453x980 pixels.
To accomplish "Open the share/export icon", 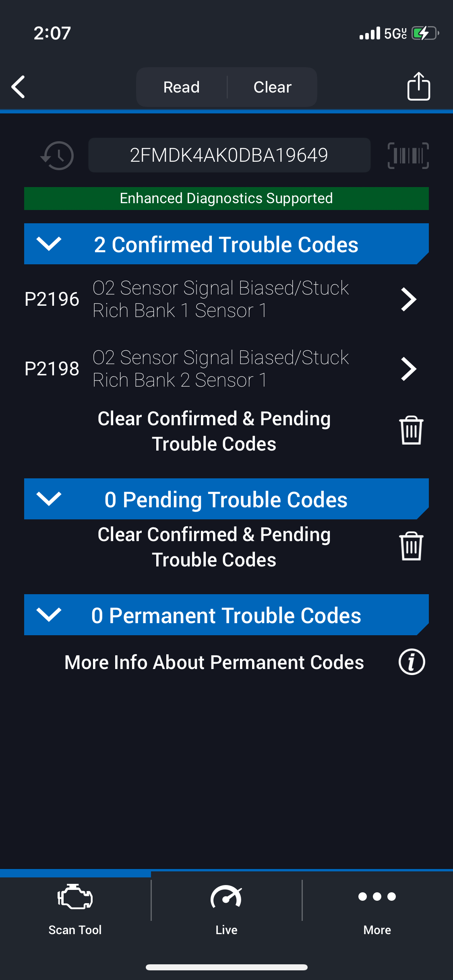I will (418, 86).
